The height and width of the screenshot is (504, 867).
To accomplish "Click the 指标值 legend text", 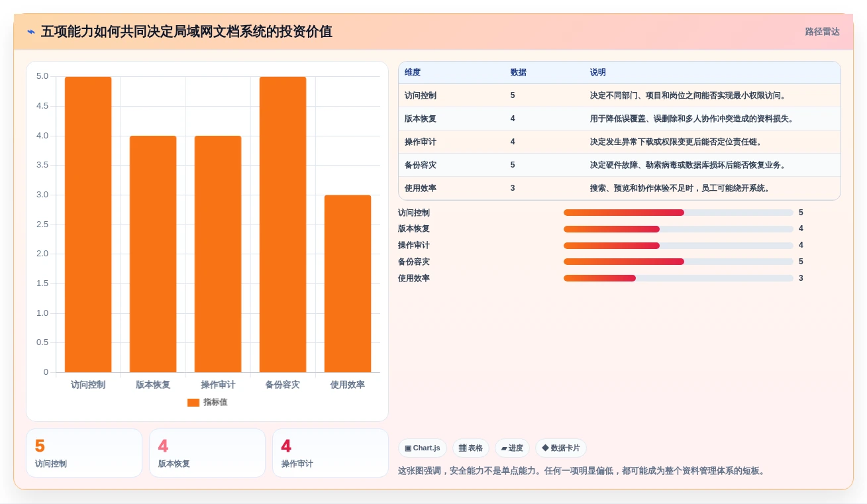I will pos(215,402).
